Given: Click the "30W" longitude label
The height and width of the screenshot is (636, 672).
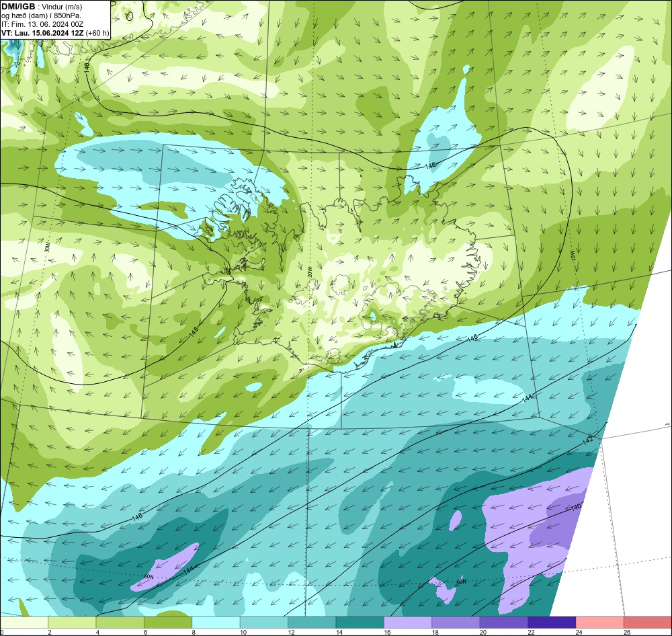Looking at the screenshot, I should 47,247.
